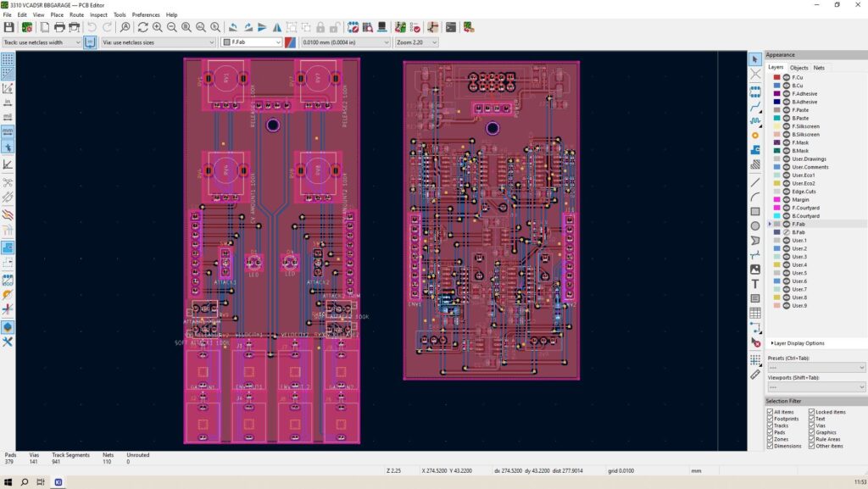Open the Route menu
This screenshot has width=868, height=489.
(76, 15)
